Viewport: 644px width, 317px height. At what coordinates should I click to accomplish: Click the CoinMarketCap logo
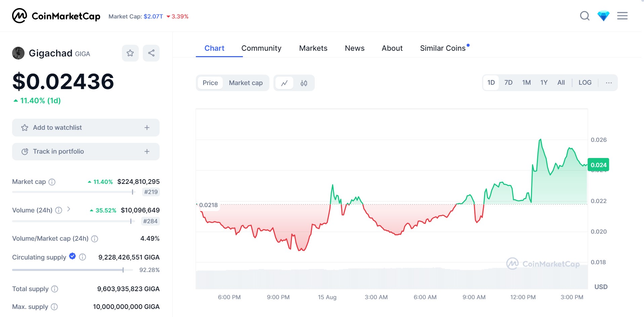(56, 16)
